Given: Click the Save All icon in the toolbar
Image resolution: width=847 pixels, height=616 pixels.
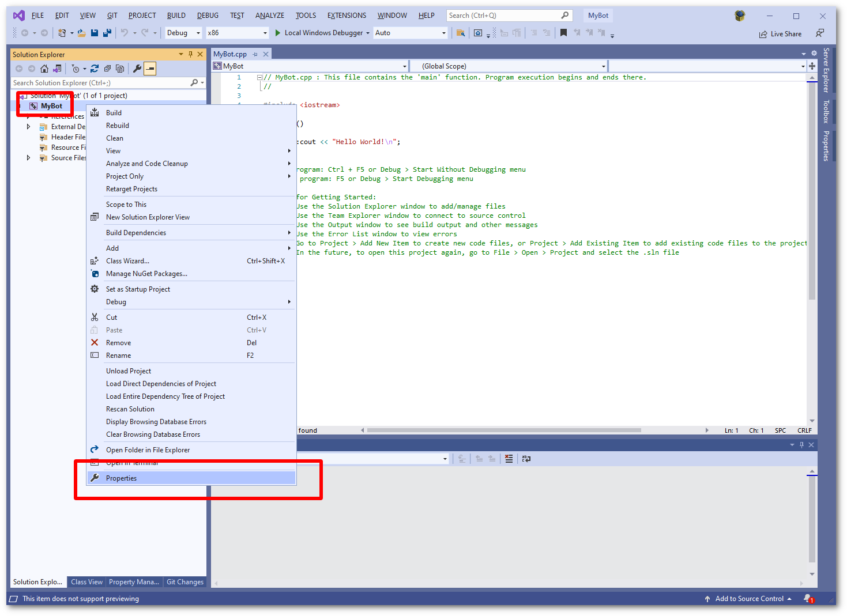Looking at the screenshot, I should click(107, 33).
